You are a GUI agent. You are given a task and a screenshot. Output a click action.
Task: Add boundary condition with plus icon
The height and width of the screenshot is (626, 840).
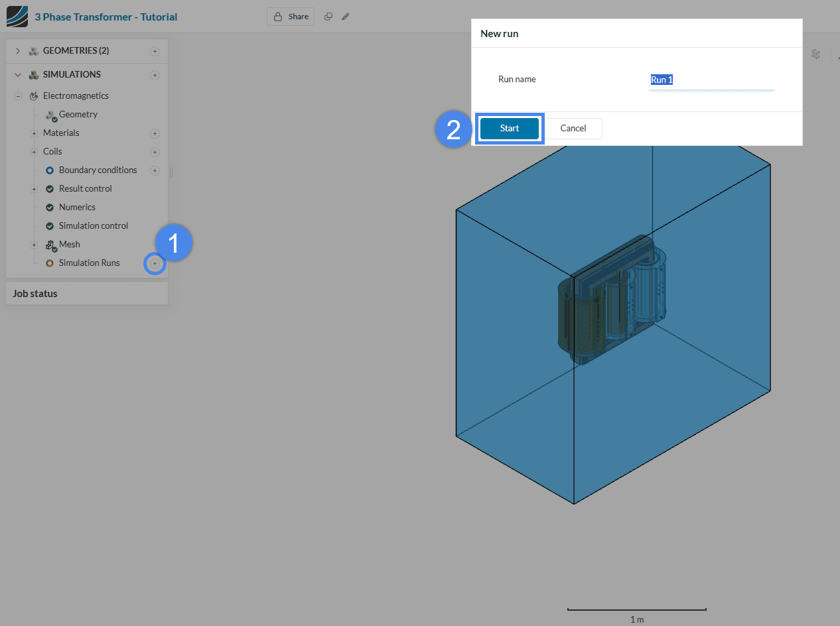(155, 170)
